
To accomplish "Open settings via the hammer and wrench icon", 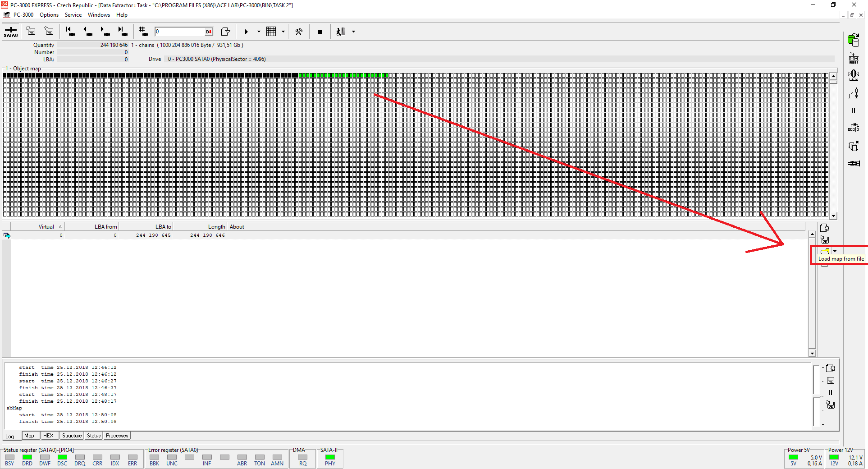I will point(299,32).
